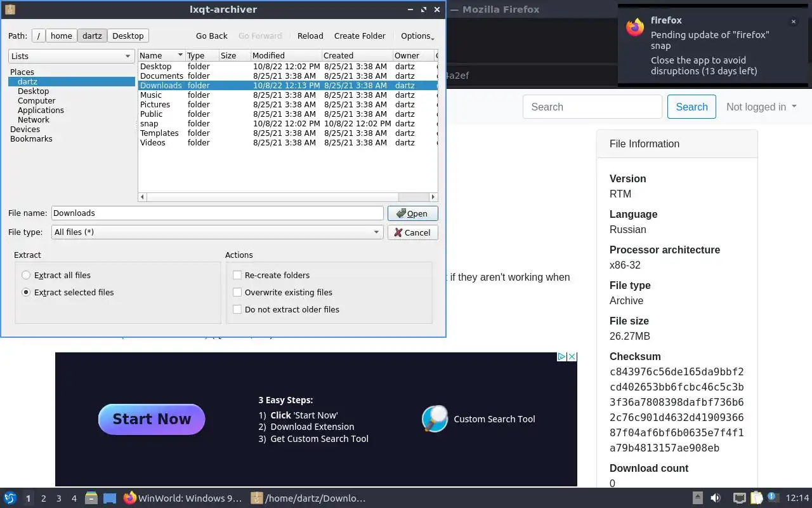Click Create Folder in the toolbar
The image size is (812, 508).
(360, 36)
